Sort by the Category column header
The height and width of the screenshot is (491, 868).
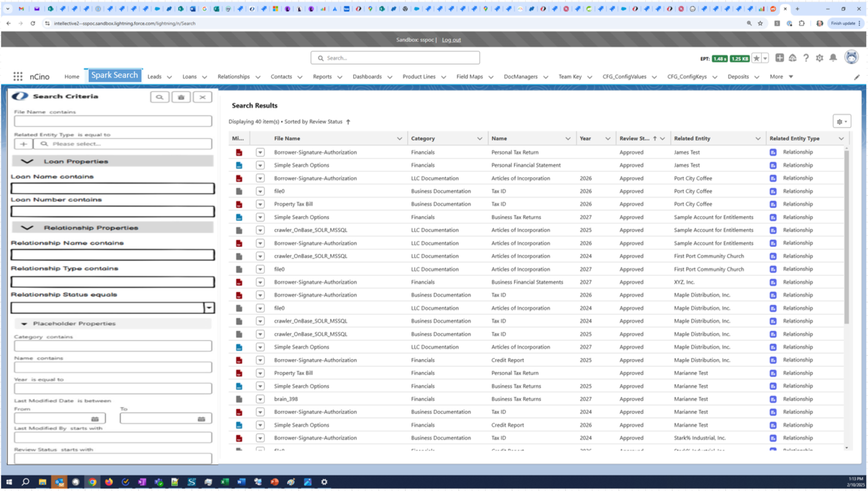tap(423, 139)
